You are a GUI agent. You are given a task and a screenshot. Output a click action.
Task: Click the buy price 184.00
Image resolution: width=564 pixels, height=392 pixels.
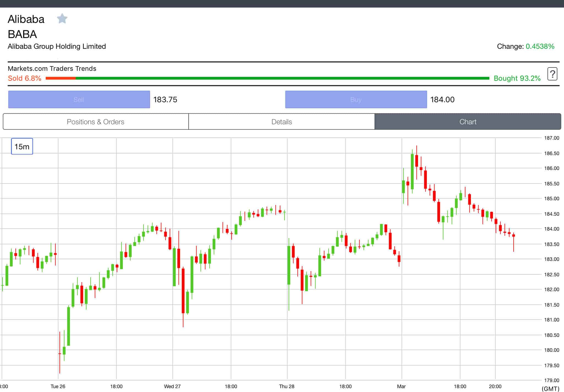[x=442, y=99]
